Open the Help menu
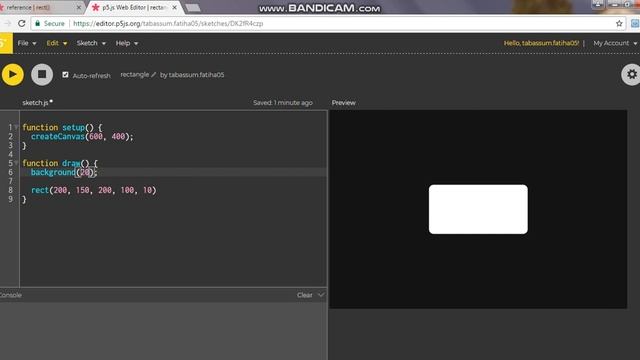Viewport: 640px width, 360px height. pos(127,43)
